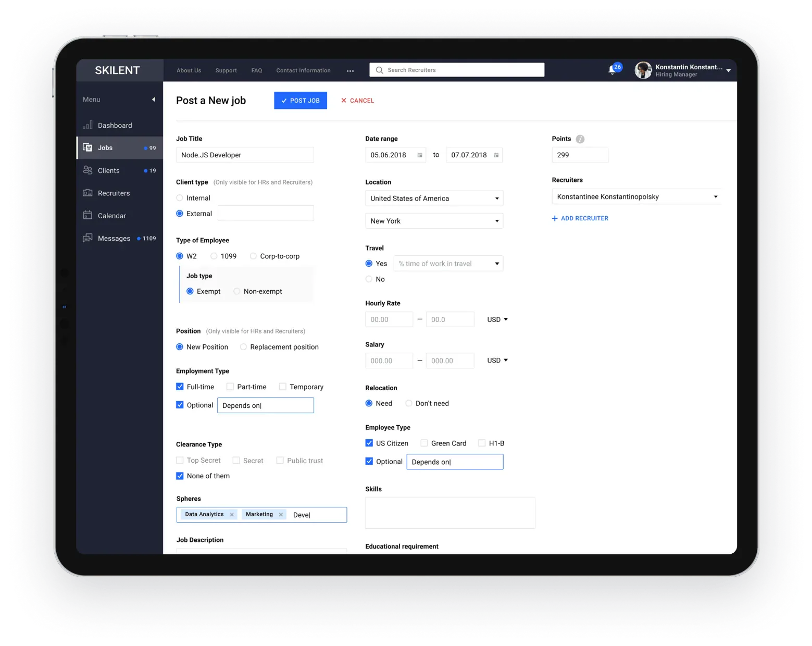The image size is (812, 646).
Task: Click the user profile avatar
Action: tap(643, 70)
